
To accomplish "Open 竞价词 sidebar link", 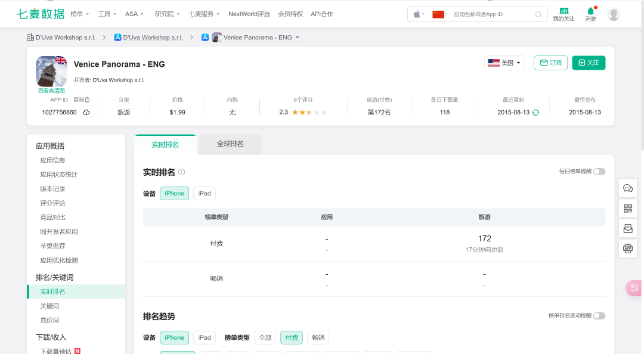I will pos(49,320).
